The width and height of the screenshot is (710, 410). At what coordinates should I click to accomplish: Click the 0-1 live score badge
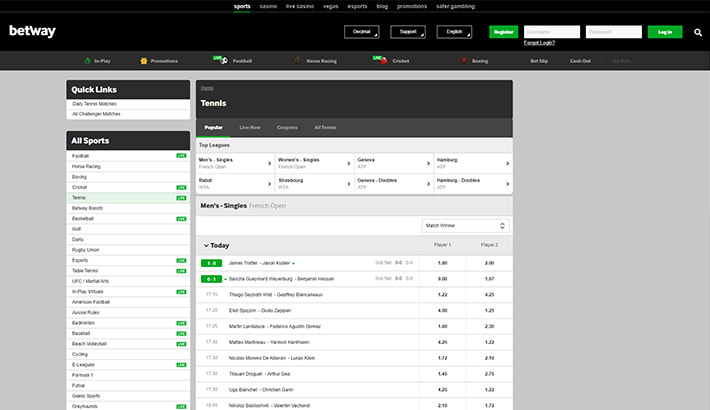click(211, 279)
